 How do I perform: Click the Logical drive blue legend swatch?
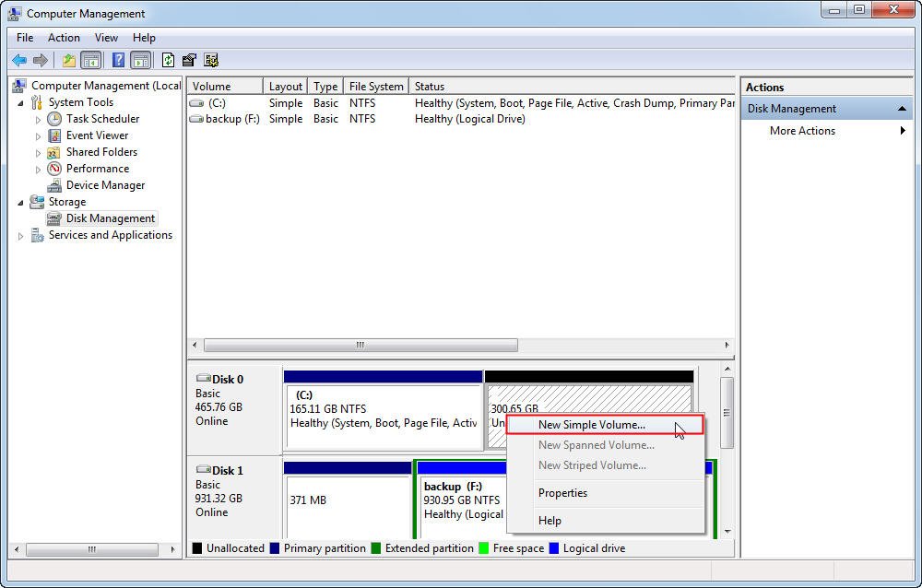pyautogui.click(x=553, y=548)
